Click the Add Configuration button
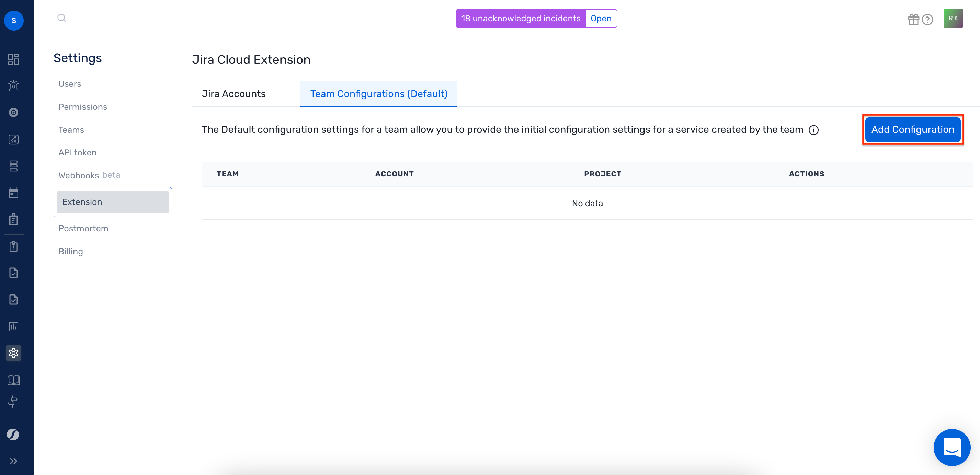Viewport: 980px width, 475px height. click(x=913, y=129)
